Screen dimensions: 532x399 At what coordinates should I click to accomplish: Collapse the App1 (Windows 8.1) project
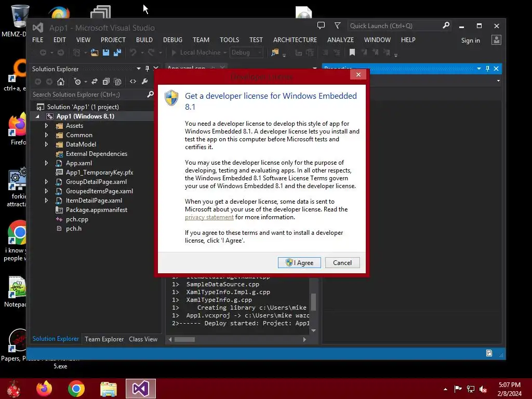pyautogui.click(x=37, y=116)
